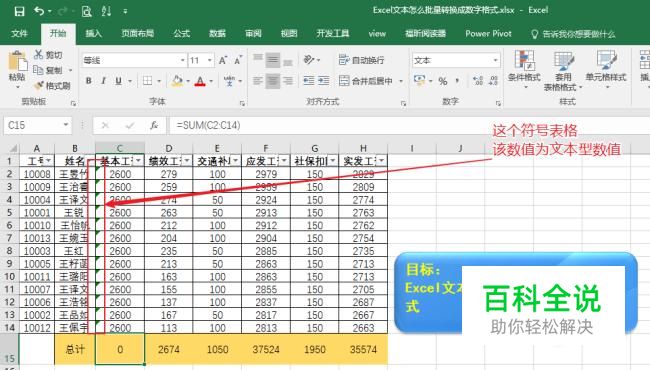Select the Format Painter brush icon
650x370 pixels.
[x=39, y=86]
